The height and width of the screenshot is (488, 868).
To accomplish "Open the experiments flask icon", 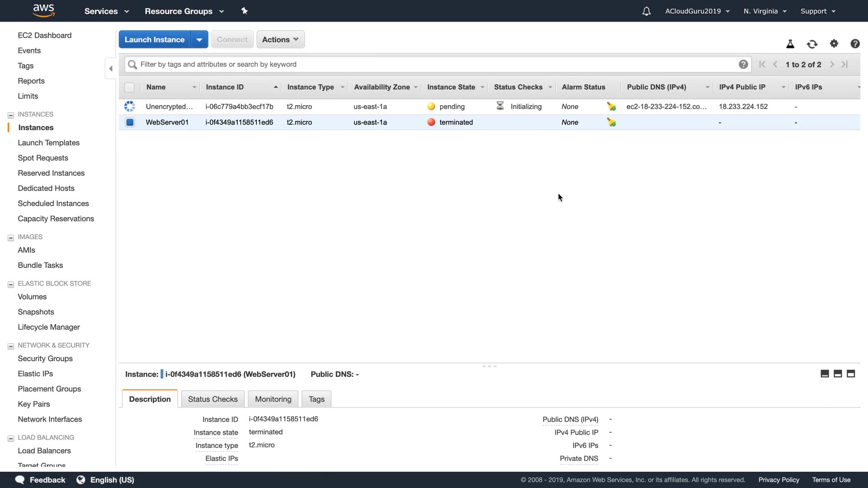I will (790, 44).
